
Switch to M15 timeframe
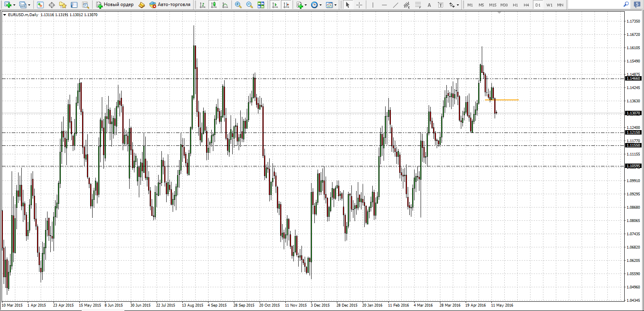pyautogui.click(x=493, y=5)
